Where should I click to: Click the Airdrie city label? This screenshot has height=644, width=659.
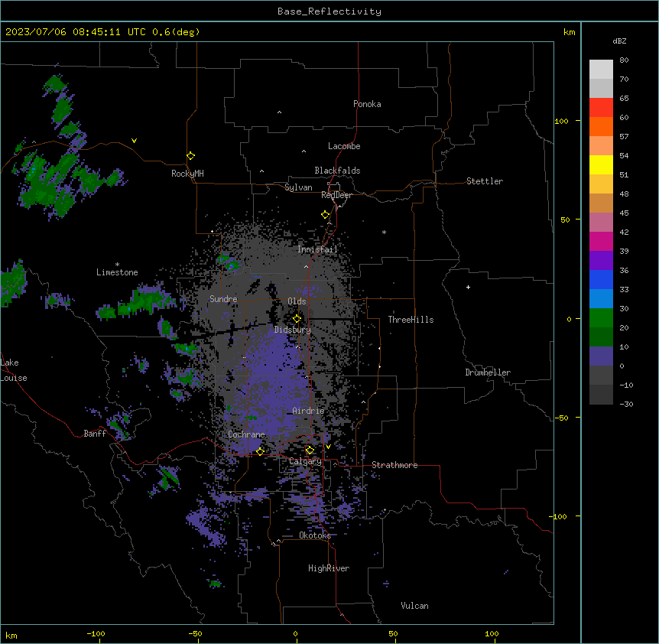click(308, 411)
